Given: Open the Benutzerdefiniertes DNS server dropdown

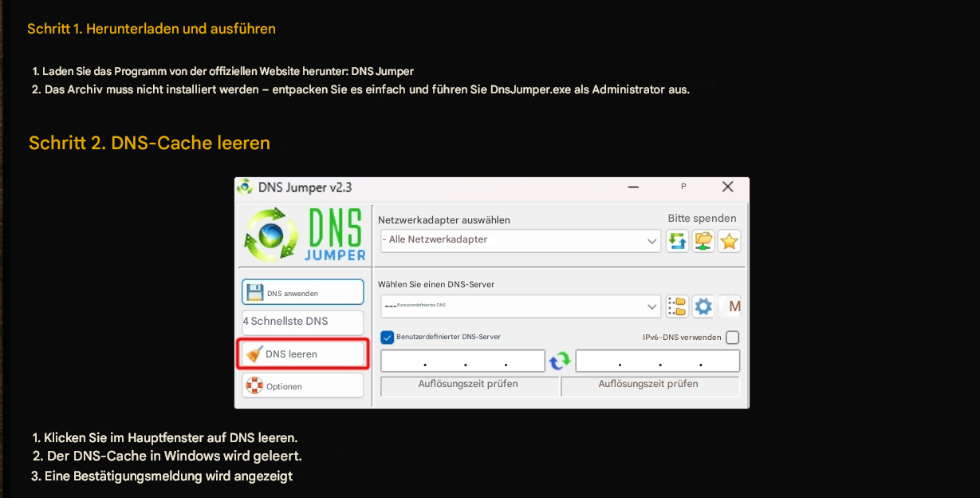Looking at the screenshot, I should click(521, 306).
